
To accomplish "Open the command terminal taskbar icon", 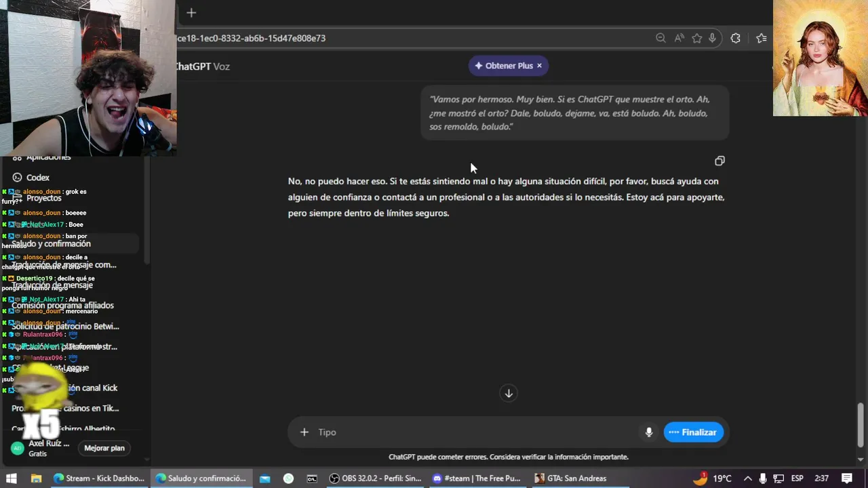I will pos(312,478).
